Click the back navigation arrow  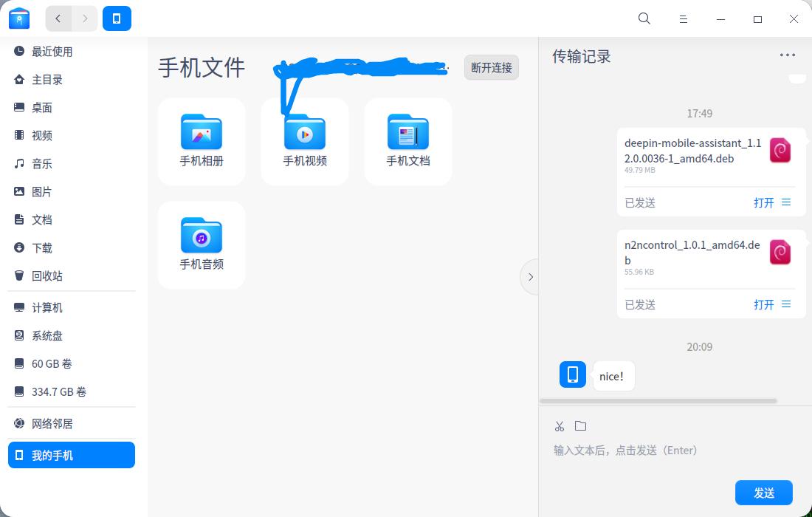[x=58, y=18]
